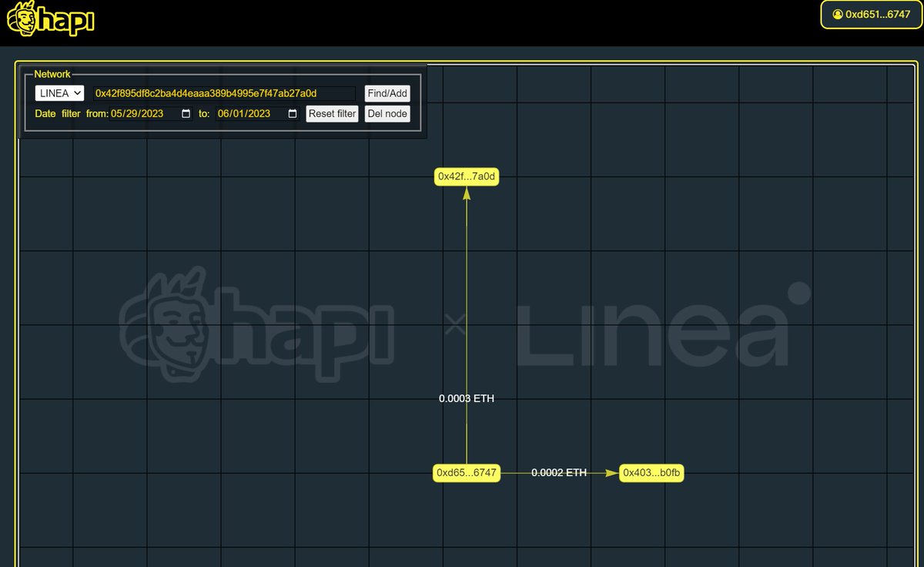Open the calendar picker for to date
This screenshot has height=567, width=924.
(x=293, y=113)
